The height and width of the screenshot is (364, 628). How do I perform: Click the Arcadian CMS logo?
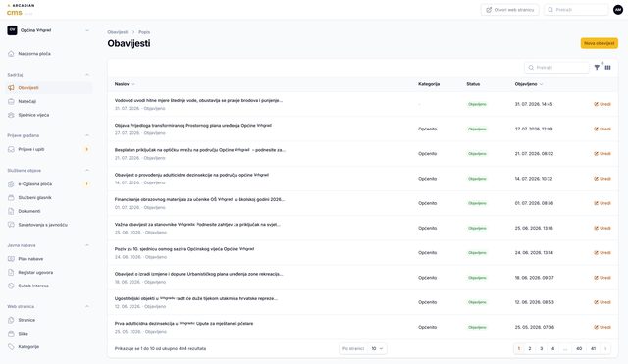20,10
